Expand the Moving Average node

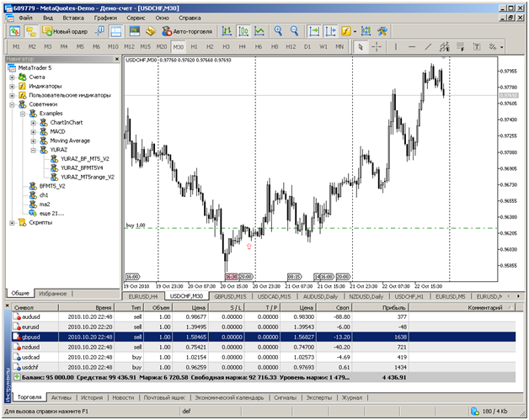[x=34, y=141]
